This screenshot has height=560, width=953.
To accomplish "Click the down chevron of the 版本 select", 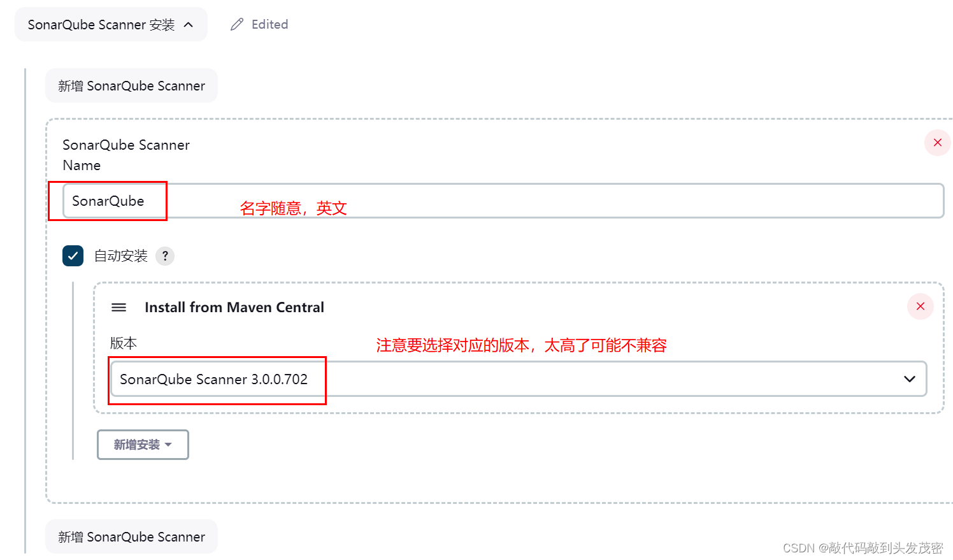I will 909,379.
